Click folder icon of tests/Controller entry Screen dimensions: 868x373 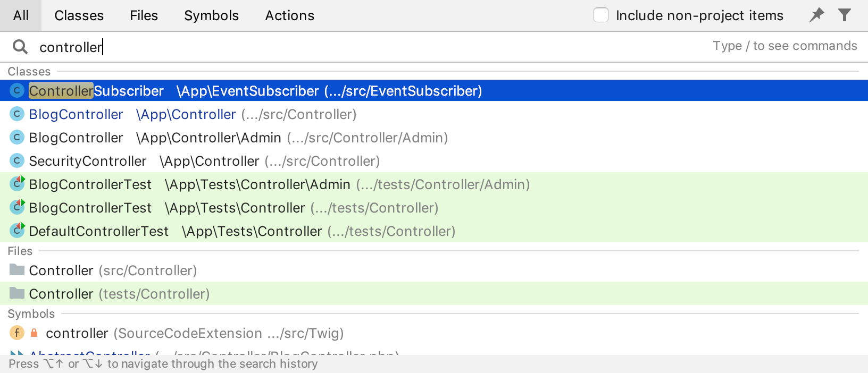[17, 293]
